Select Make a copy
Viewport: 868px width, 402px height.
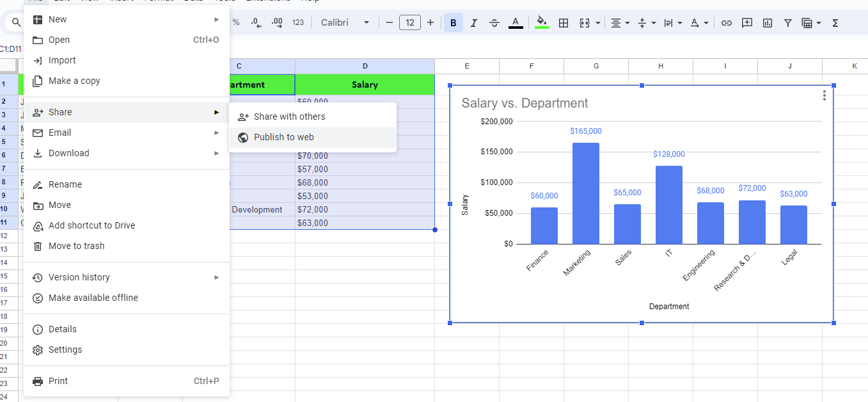point(127,81)
